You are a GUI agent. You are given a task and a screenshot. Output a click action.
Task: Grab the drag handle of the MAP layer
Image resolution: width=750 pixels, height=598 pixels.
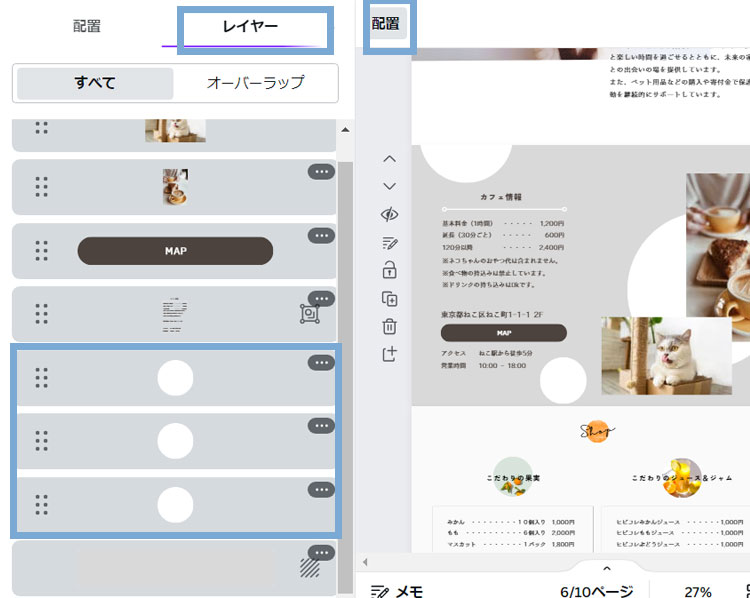[42, 251]
